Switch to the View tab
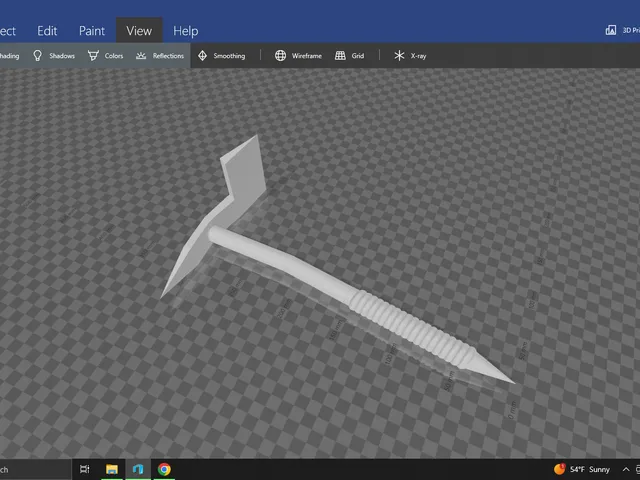 point(139,31)
